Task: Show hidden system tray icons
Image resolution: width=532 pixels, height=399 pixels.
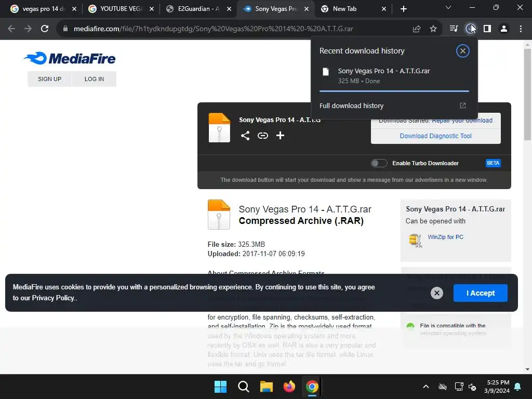Action: 426,387
